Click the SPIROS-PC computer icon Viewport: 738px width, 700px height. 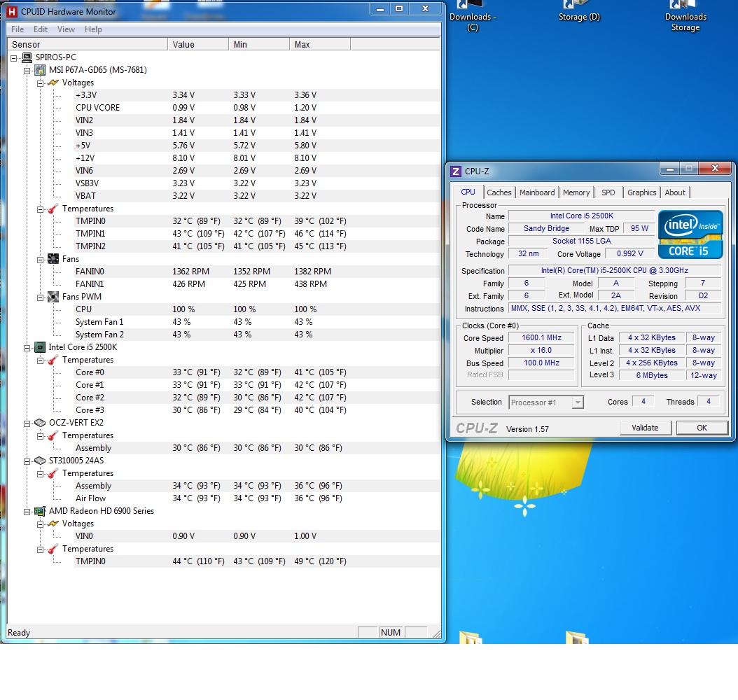tap(27, 57)
